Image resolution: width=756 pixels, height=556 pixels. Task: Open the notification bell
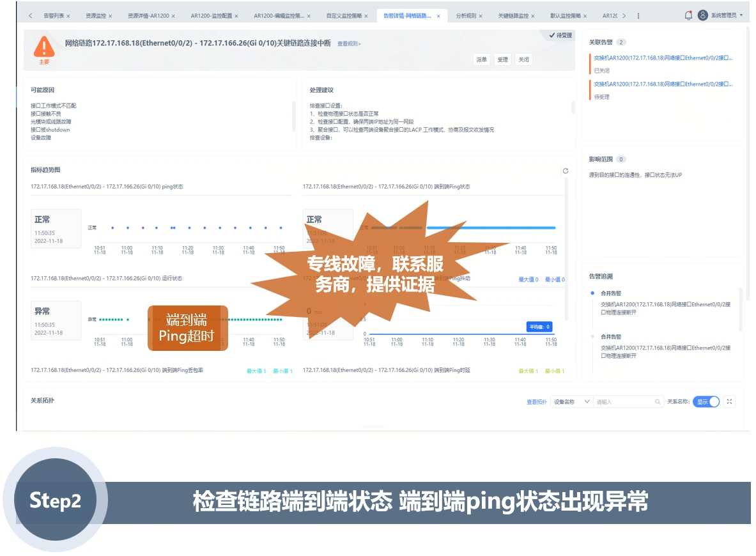click(x=688, y=15)
